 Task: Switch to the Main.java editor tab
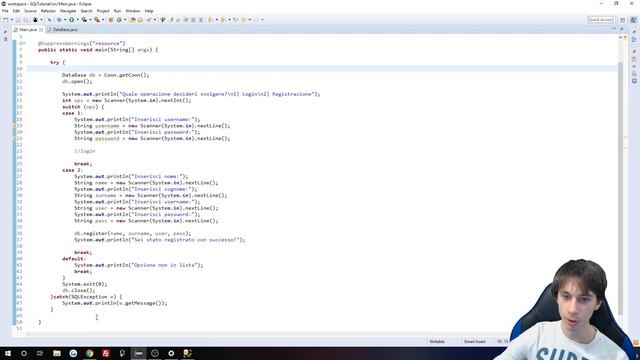(27, 30)
